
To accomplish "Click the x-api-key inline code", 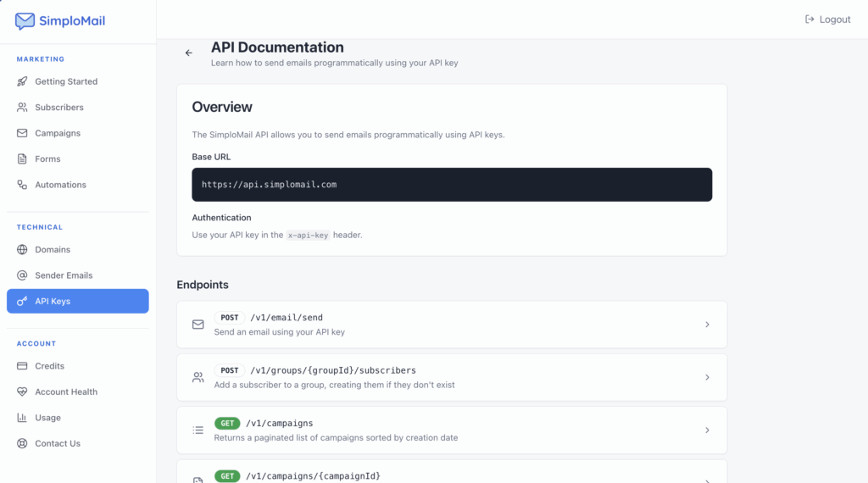I will (308, 235).
